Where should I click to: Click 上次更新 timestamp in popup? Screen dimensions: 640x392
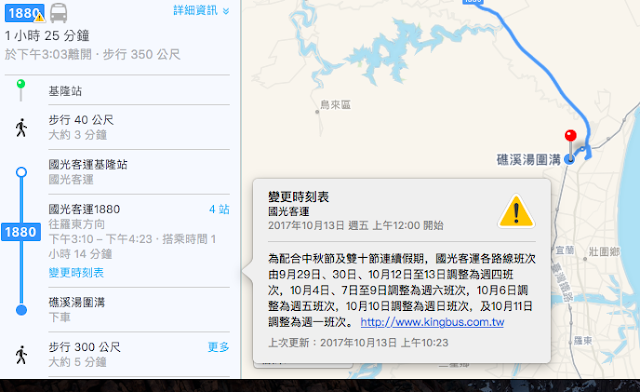[x=358, y=343]
